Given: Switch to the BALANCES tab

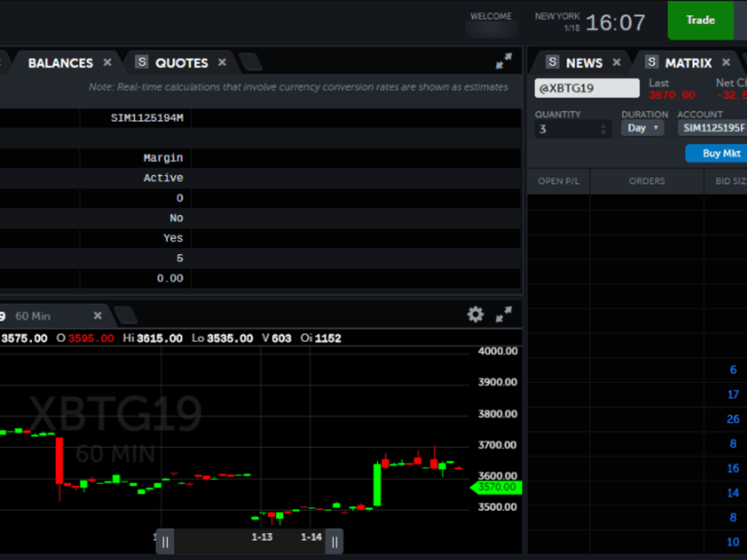Looking at the screenshot, I should [x=61, y=63].
